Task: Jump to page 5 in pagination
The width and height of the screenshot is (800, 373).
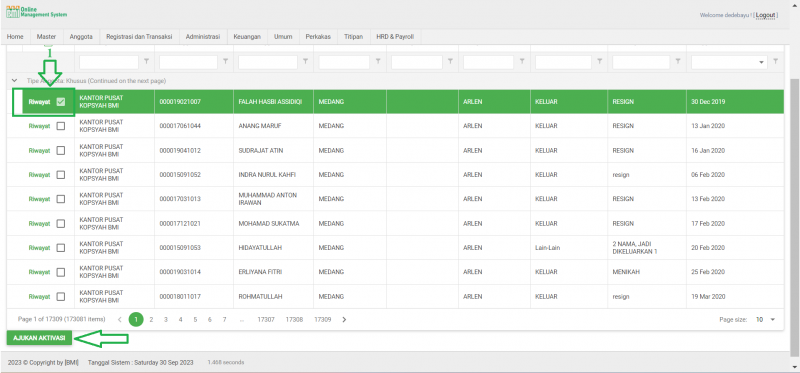Action: pyautogui.click(x=195, y=319)
